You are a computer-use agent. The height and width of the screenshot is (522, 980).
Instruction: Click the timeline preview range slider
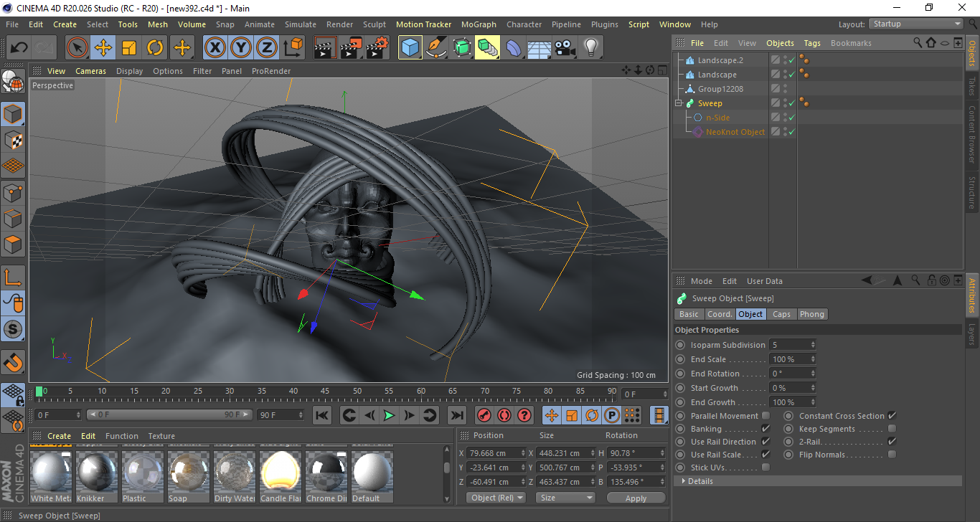click(169, 414)
